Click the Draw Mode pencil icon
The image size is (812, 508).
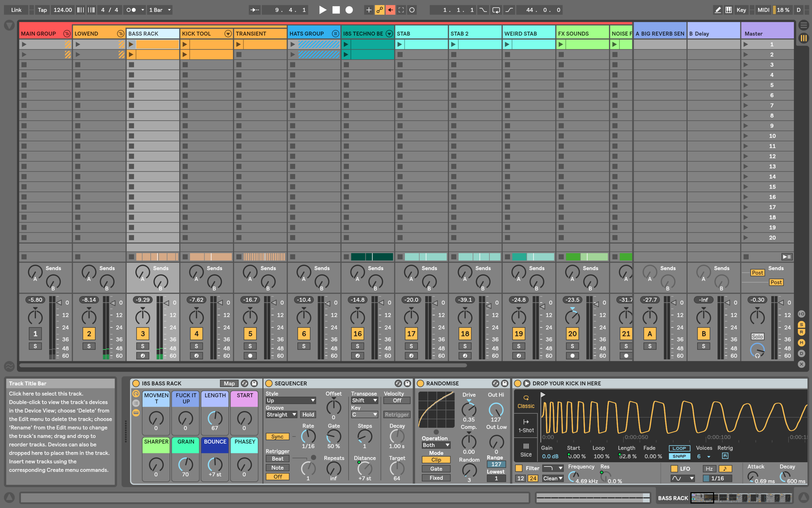coord(717,10)
